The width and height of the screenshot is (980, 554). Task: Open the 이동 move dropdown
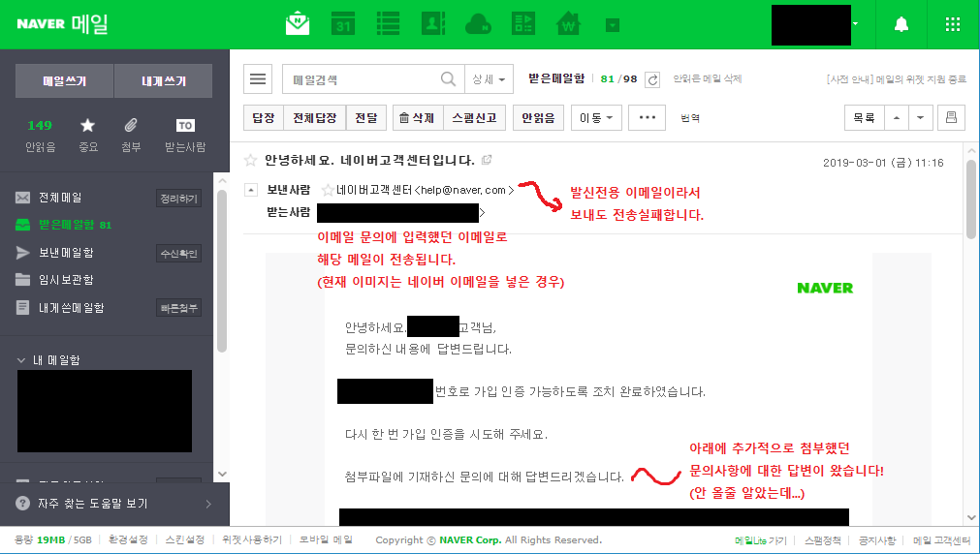click(596, 117)
